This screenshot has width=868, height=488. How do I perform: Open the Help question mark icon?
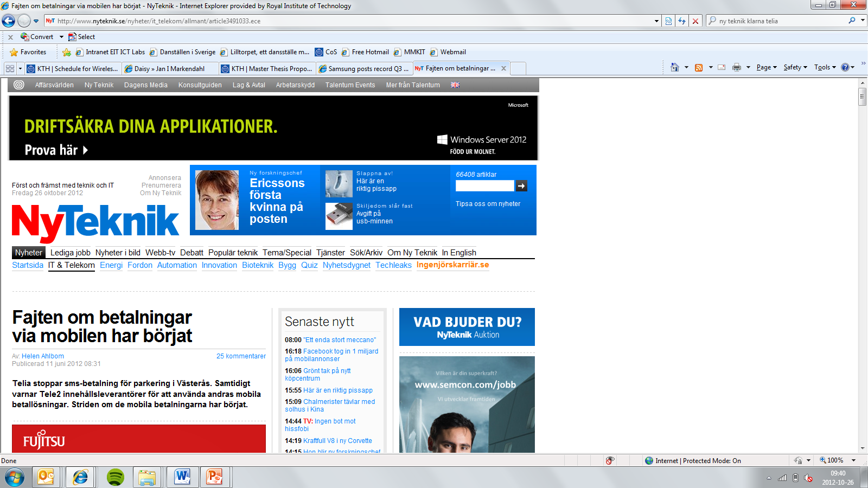(x=845, y=67)
